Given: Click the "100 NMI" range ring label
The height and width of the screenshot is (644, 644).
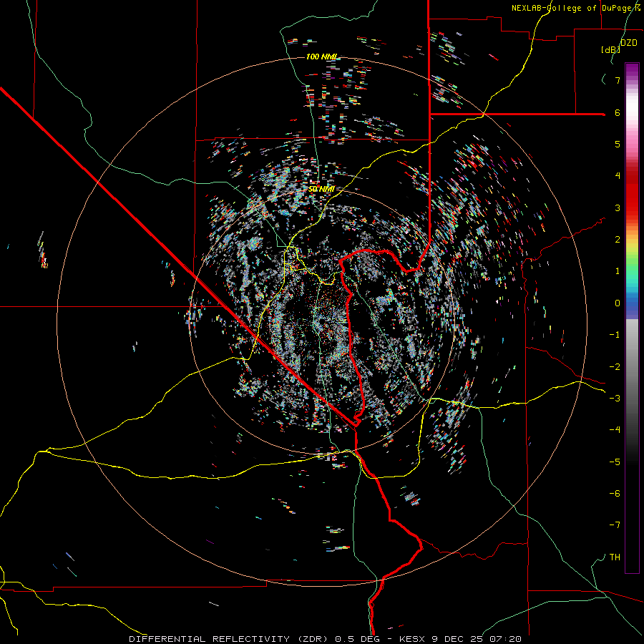Looking at the screenshot, I should (x=321, y=57).
